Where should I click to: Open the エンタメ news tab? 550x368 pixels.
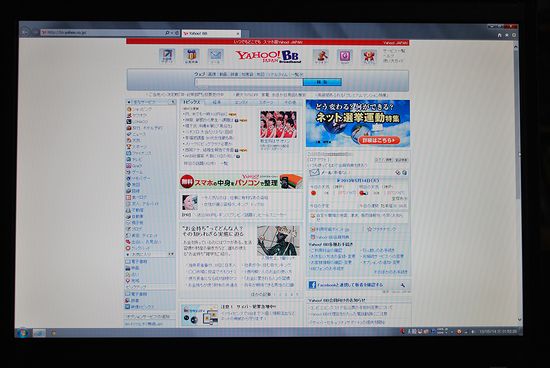tap(241, 102)
